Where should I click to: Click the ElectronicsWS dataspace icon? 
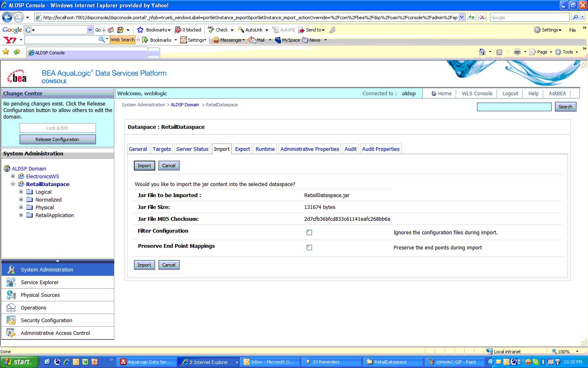[x=21, y=176]
